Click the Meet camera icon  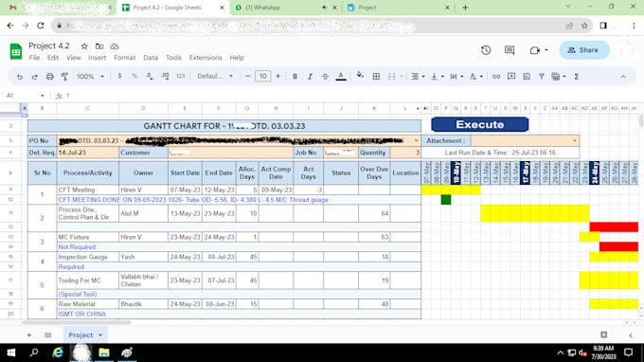(534, 50)
